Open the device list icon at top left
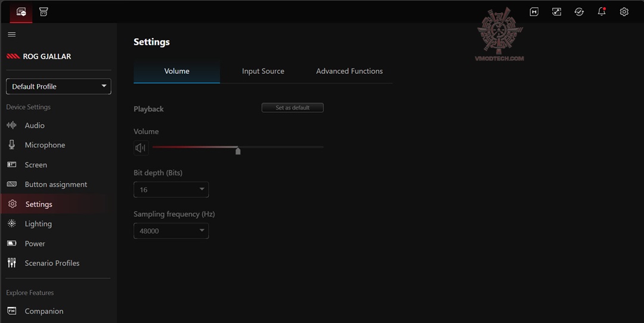 click(x=21, y=12)
